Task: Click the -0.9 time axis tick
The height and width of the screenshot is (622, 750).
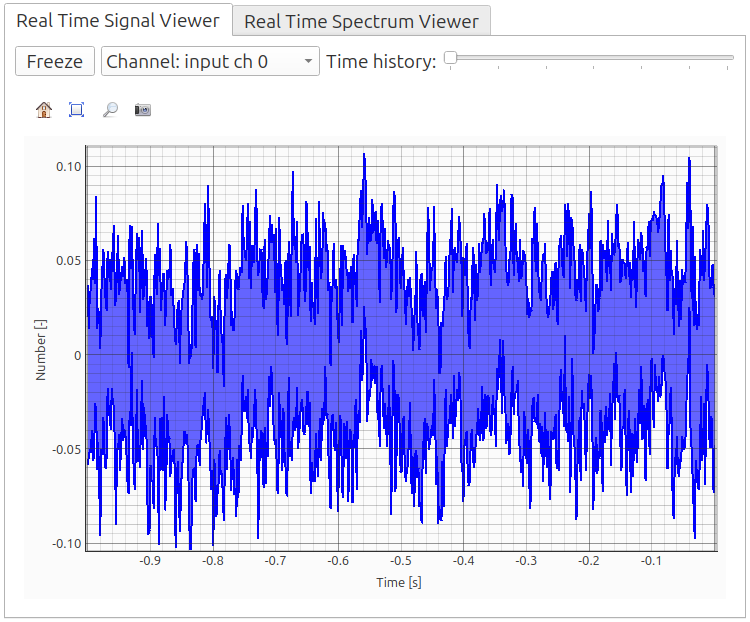Action: coord(150,561)
